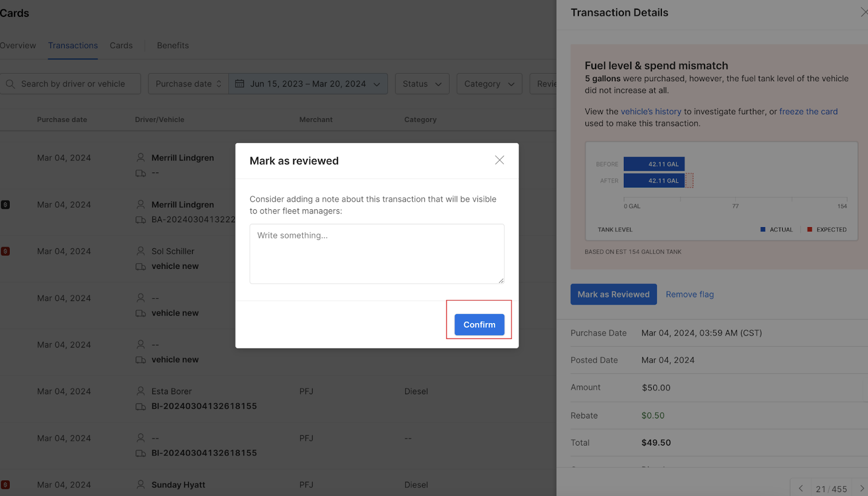Open the Jun 15, 2023 date range picker

coord(308,84)
